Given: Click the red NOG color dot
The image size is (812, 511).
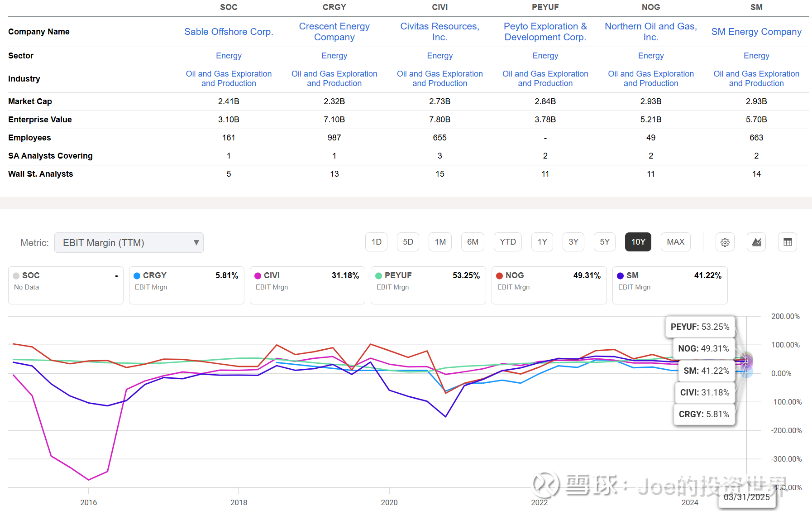Looking at the screenshot, I should [500, 276].
